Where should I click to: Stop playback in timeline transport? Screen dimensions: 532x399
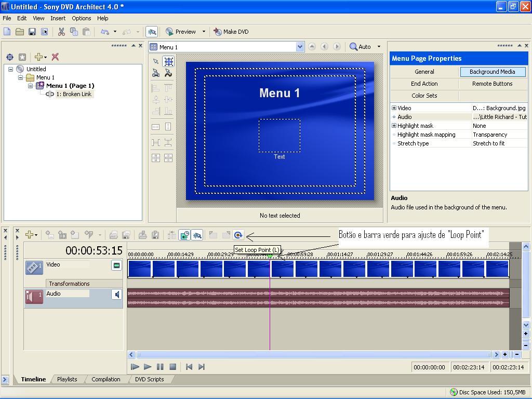coord(172,367)
